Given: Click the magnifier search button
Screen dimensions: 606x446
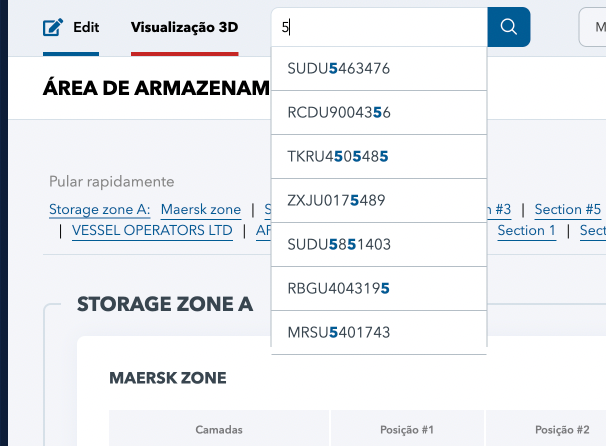Looking at the screenshot, I should [x=509, y=27].
